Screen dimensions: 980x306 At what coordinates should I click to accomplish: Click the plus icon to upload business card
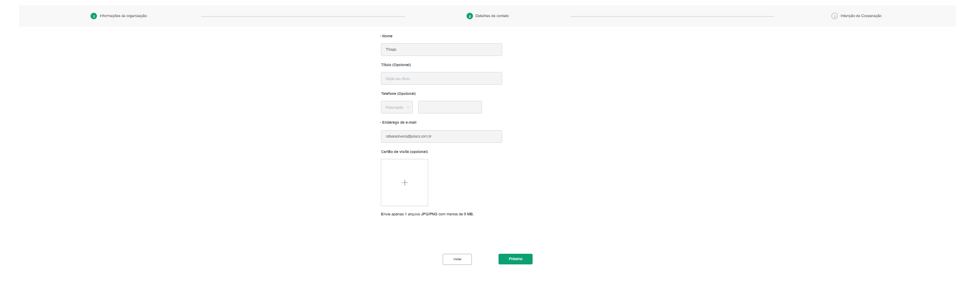point(405,183)
